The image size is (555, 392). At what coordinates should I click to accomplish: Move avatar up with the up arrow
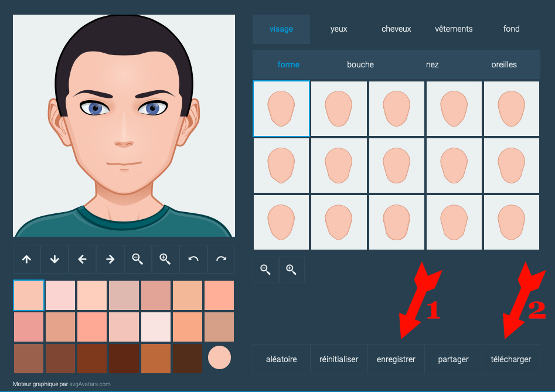click(26, 260)
